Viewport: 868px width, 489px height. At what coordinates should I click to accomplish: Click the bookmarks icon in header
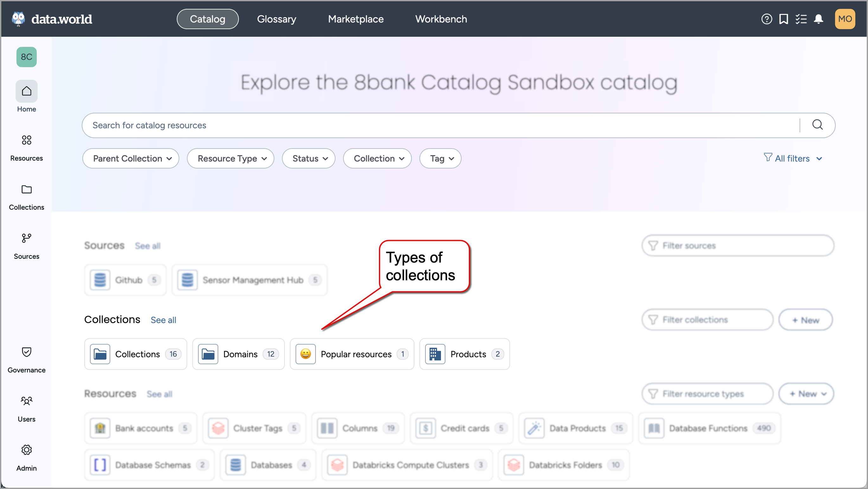[x=783, y=19]
